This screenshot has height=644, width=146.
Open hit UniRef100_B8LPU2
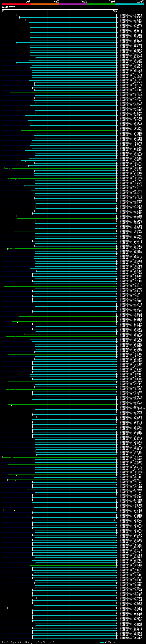point(131,22)
